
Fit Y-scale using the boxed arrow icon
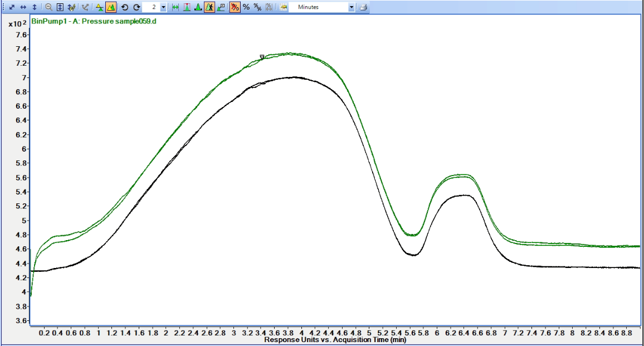click(60, 7)
